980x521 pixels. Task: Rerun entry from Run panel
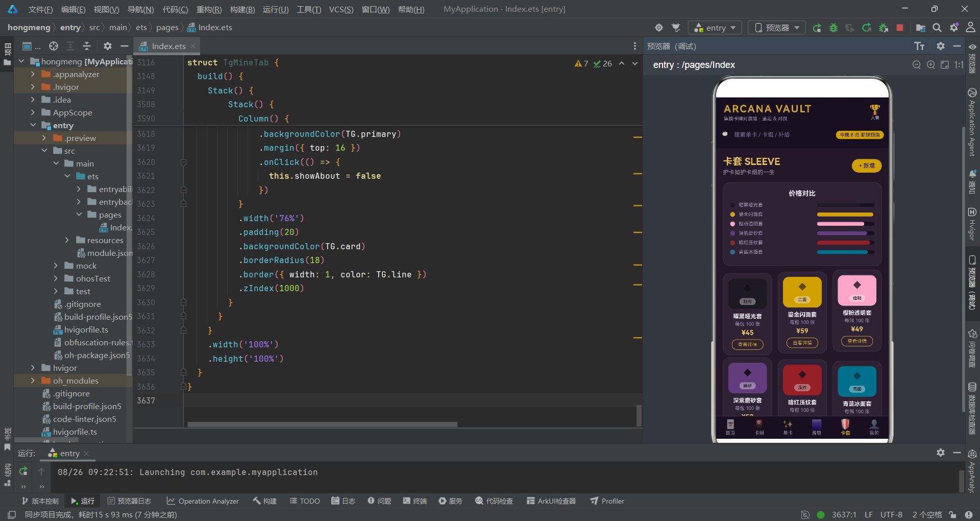point(23,471)
